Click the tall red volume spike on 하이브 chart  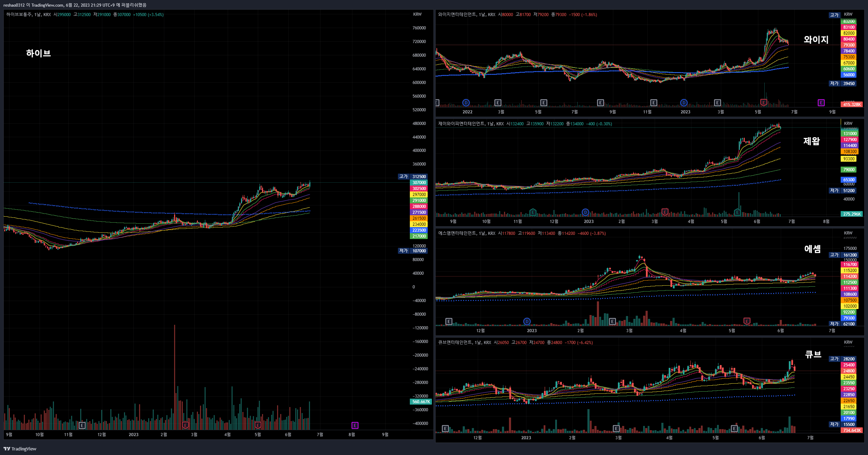pyautogui.click(x=174, y=377)
